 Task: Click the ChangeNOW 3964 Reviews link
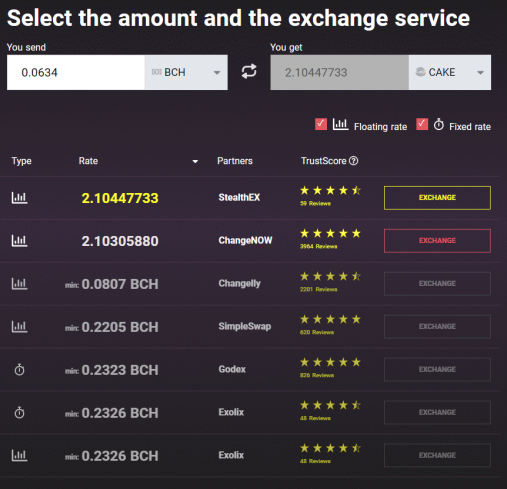tap(318, 246)
